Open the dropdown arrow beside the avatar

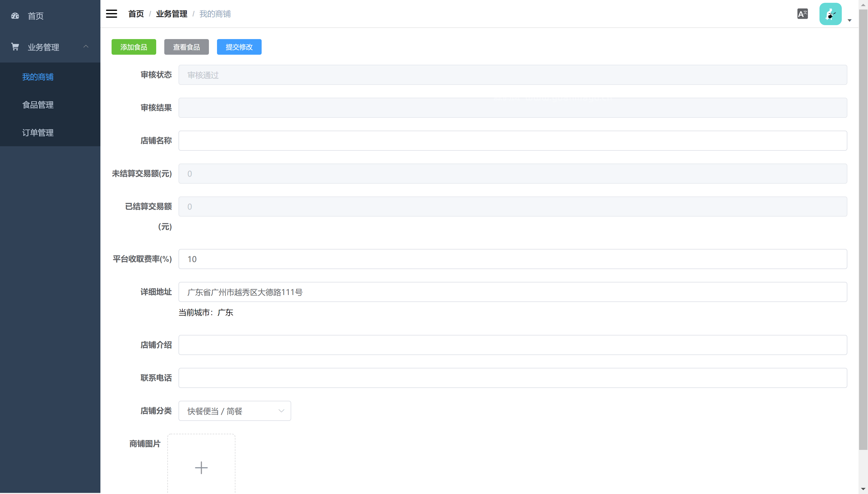point(849,20)
